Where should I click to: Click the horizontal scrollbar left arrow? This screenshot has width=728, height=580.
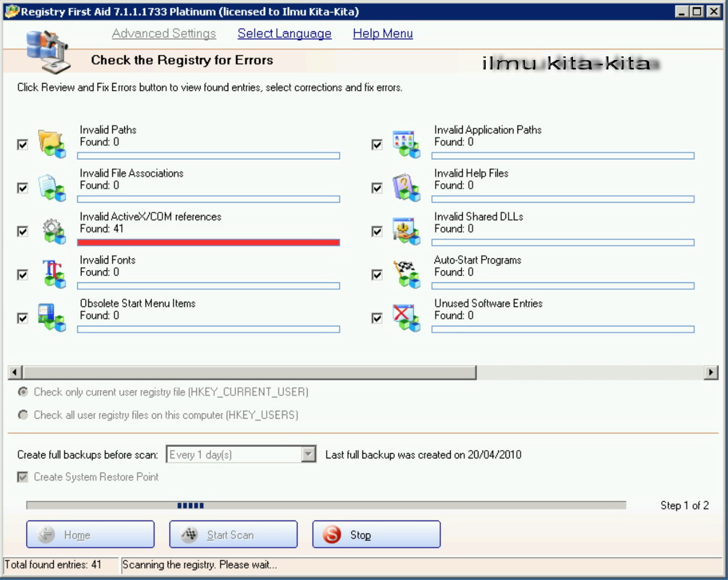point(15,372)
